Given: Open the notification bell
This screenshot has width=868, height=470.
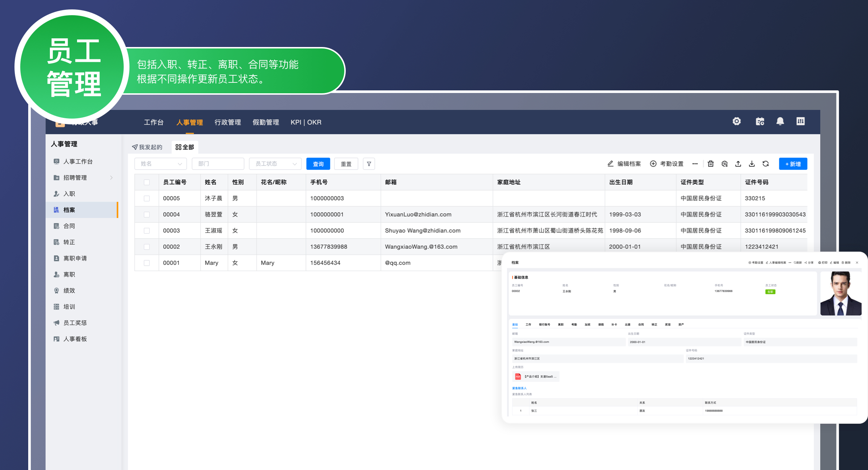Looking at the screenshot, I should pos(780,121).
